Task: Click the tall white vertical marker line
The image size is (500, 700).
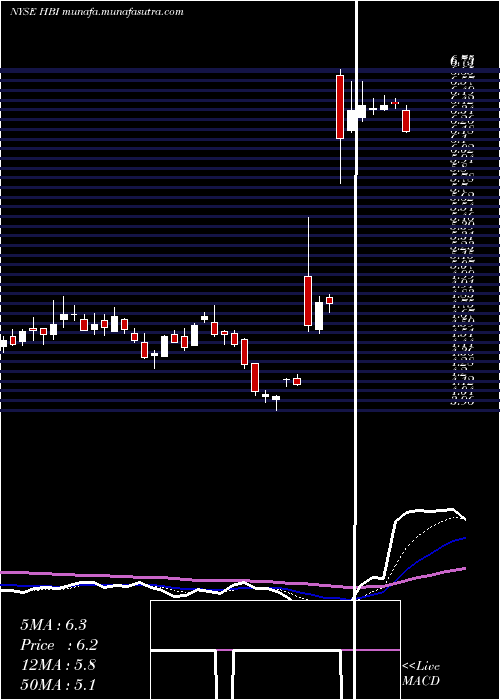Action: (356, 350)
